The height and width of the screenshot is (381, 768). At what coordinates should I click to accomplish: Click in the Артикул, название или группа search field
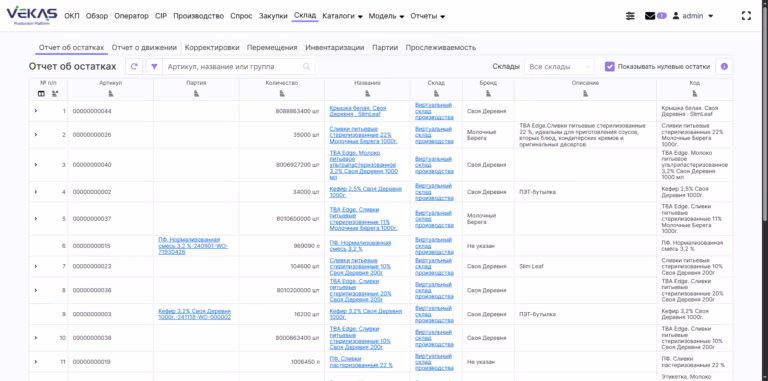click(x=234, y=67)
